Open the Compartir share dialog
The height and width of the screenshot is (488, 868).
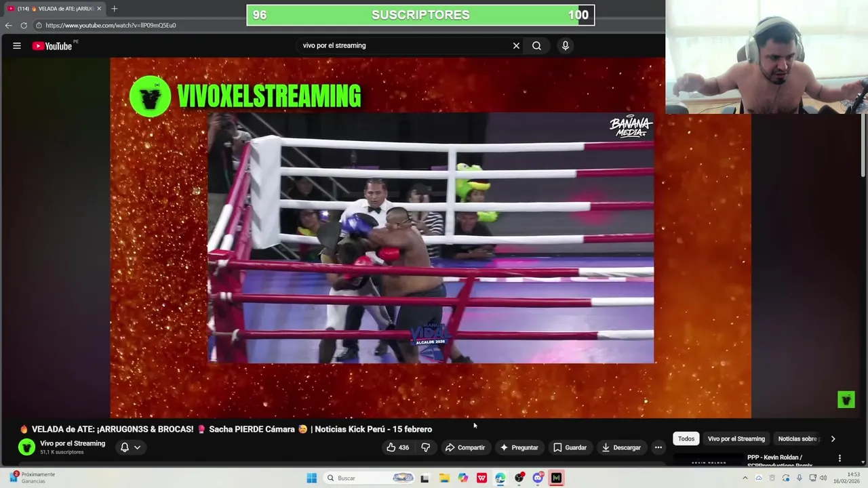coord(465,447)
